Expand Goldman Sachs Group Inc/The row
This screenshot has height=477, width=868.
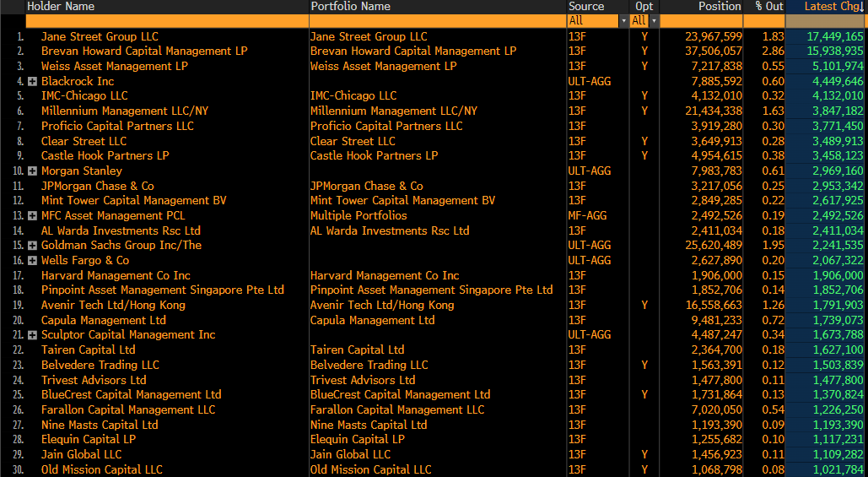[x=32, y=246]
